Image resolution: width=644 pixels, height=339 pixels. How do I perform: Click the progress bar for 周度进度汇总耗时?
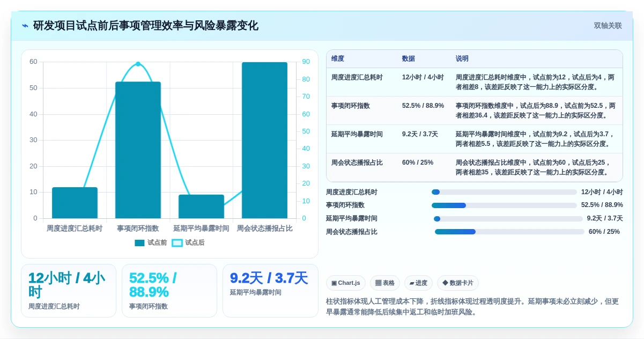pos(504,192)
